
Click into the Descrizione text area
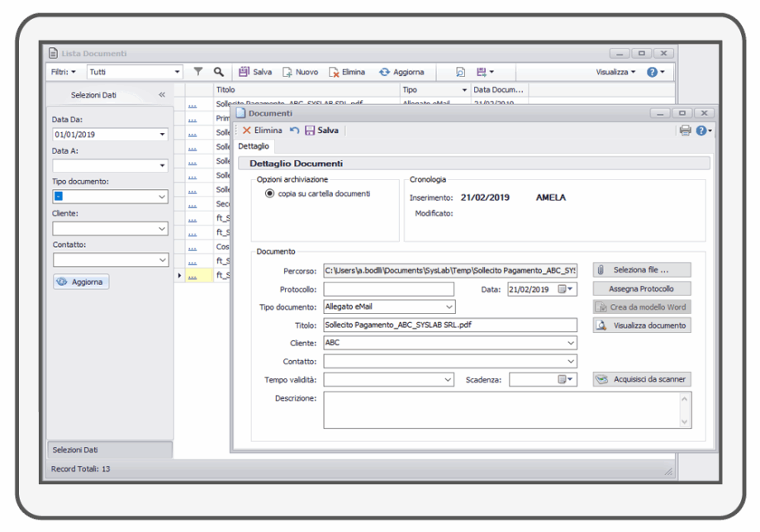[x=501, y=410]
